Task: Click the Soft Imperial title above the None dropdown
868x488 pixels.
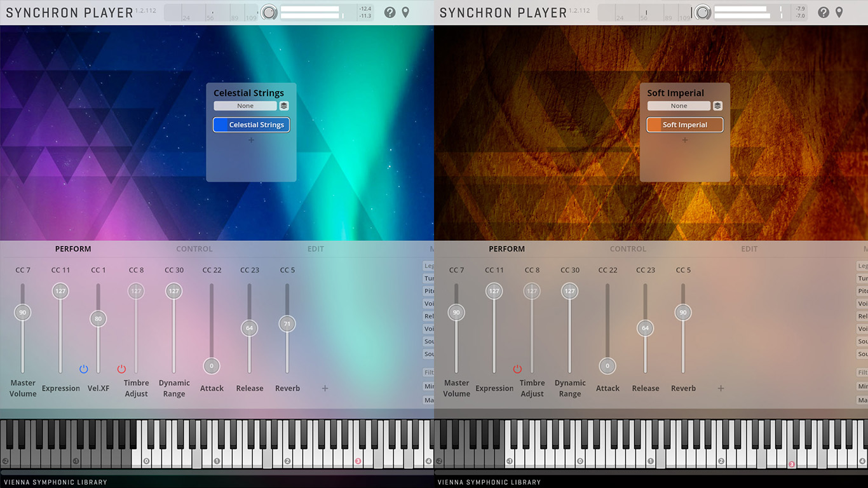Action: pyautogui.click(x=676, y=93)
